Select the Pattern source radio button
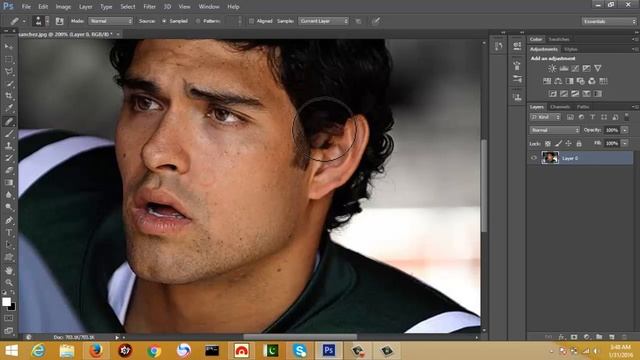 click(198, 21)
